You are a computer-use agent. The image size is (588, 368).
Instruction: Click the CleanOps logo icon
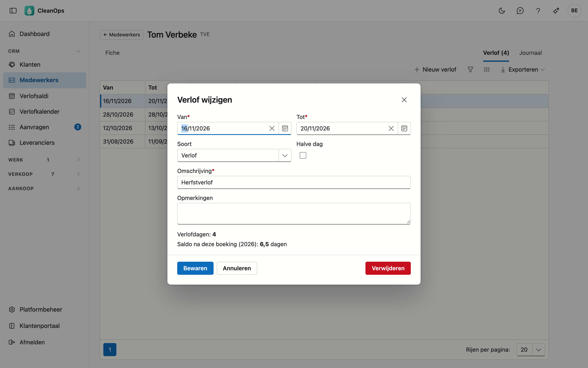click(x=29, y=10)
